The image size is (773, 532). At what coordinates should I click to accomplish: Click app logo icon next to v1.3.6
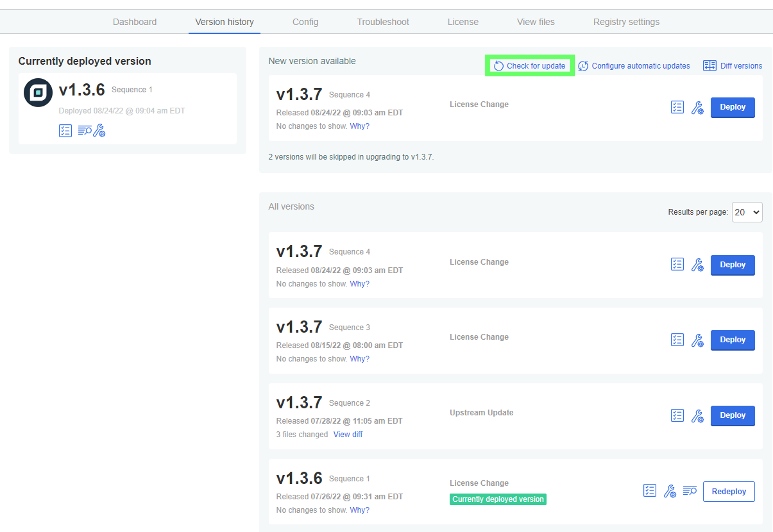(x=38, y=92)
